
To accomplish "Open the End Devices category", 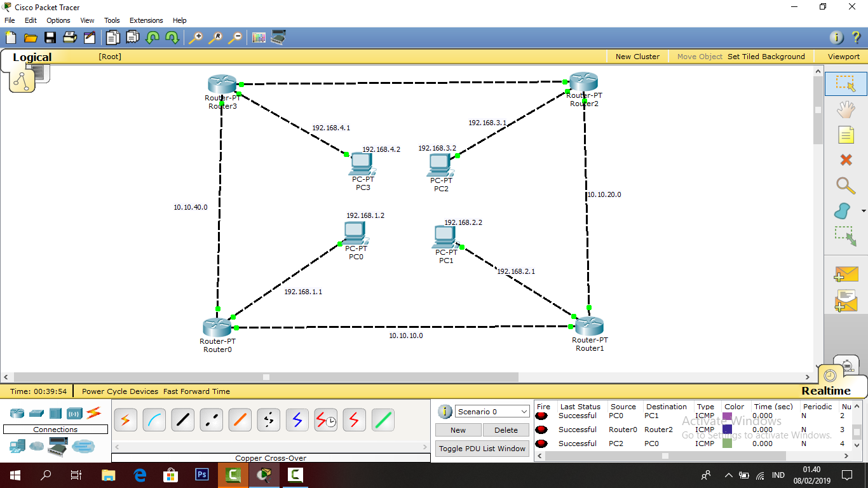I will click(x=17, y=445).
